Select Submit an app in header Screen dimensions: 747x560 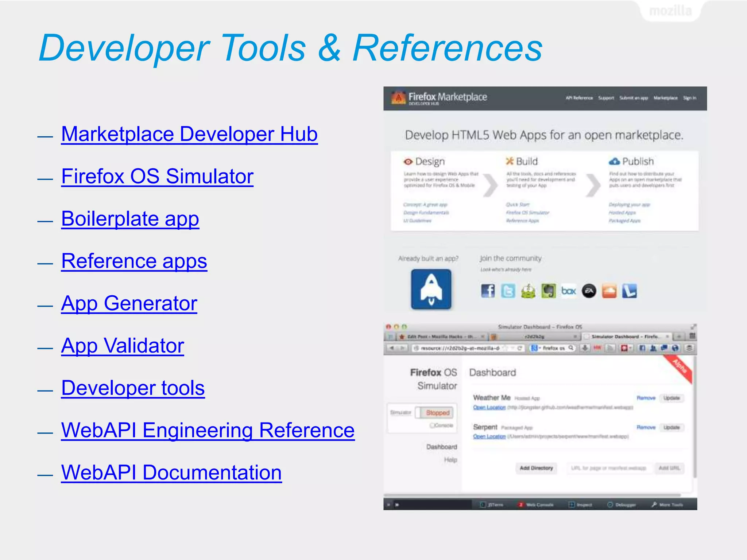[634, 98]
